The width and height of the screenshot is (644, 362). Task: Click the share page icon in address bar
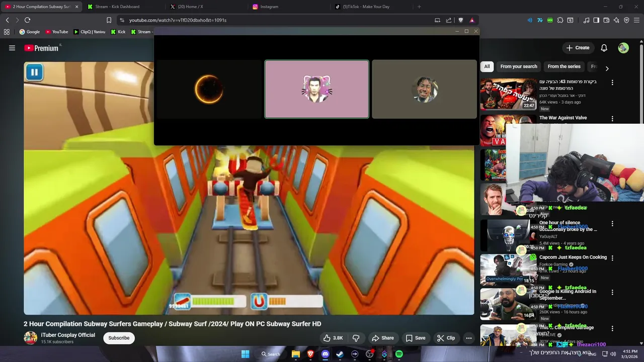[x=449, y=20]
